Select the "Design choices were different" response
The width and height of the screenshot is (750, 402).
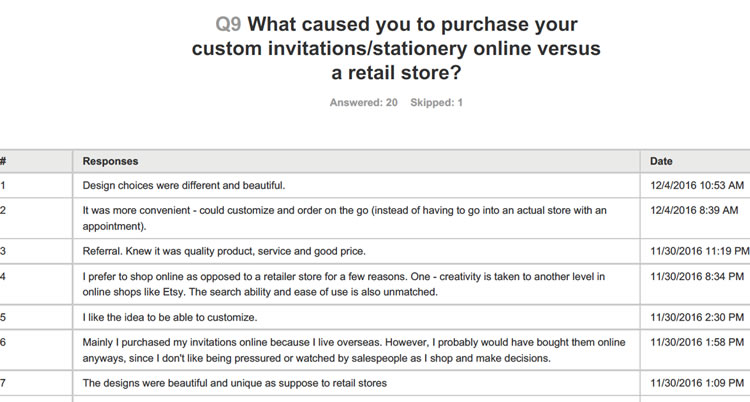[184, 185]
